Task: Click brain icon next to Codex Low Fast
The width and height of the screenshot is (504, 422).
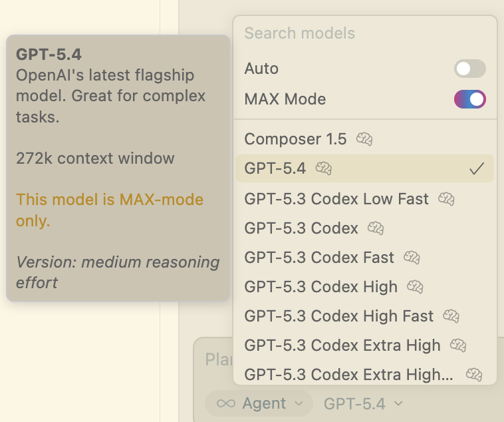Action: pyautogui.click(x=446, y=198)
